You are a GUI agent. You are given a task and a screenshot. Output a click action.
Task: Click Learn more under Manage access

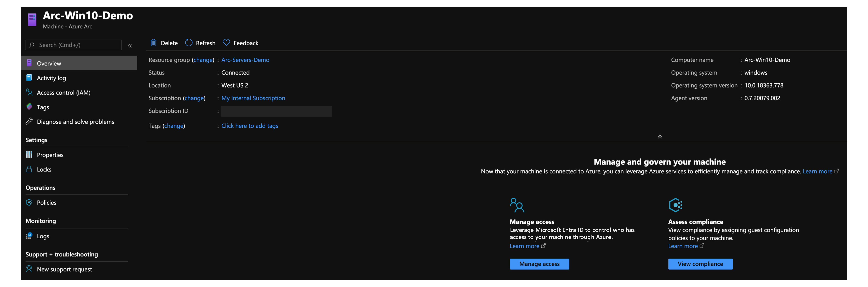(524, 246)
